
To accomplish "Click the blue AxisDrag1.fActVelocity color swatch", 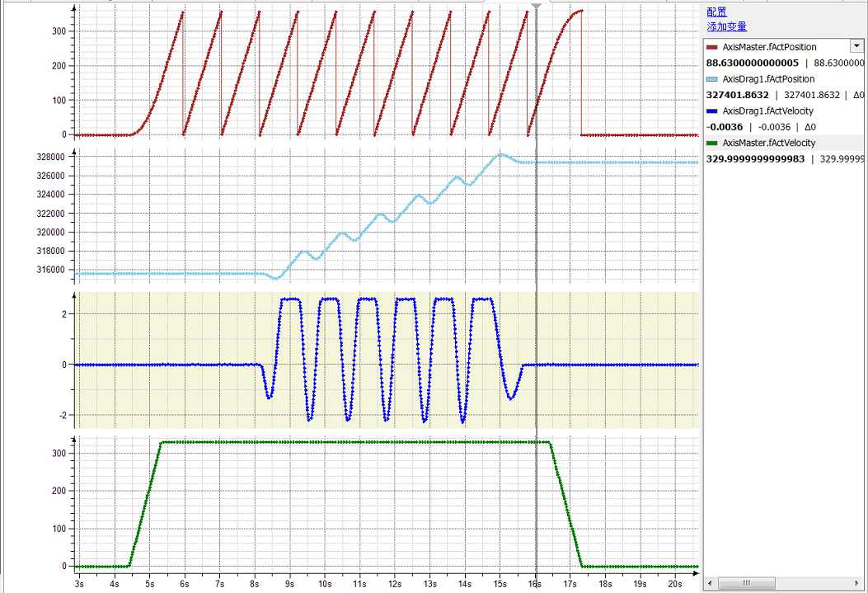I will click(x=713, y=111).
